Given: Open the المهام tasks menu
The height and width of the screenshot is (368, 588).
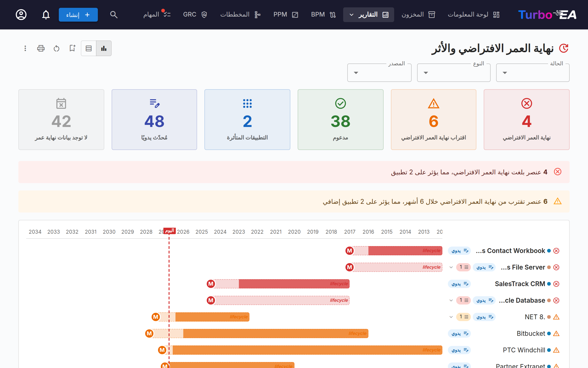Looking at the screenshot, I should pyautogui.click(x=157, y=14).
